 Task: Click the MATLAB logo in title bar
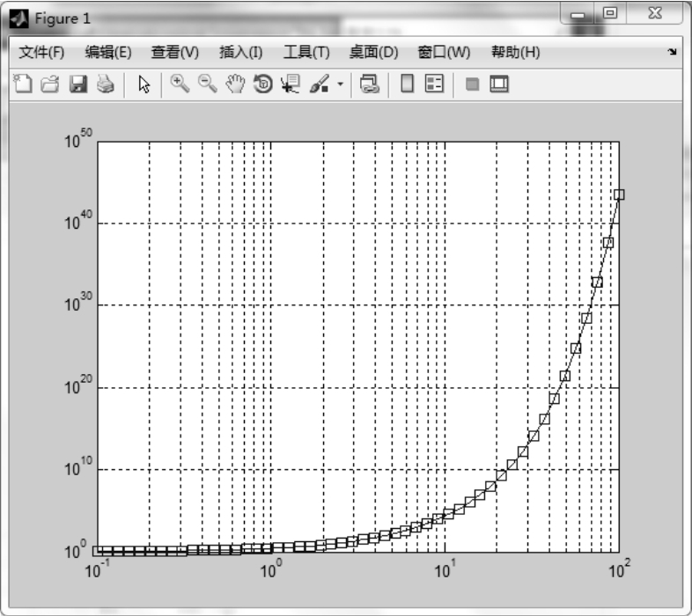19,18
